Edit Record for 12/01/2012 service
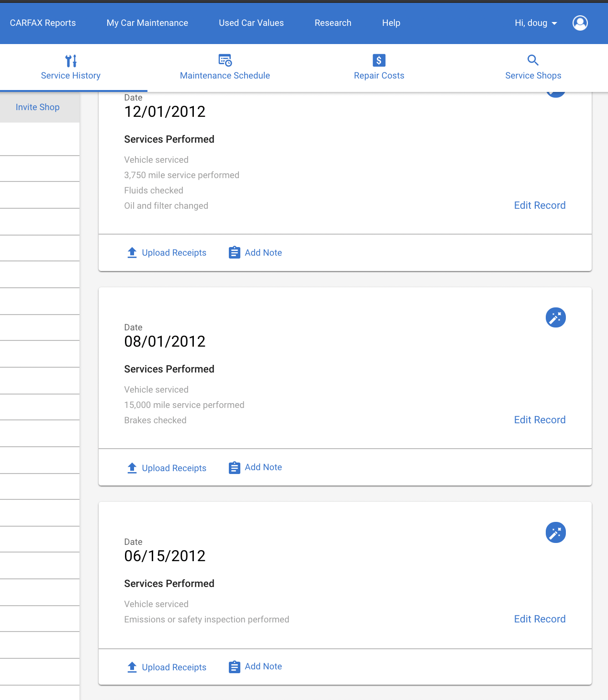This screenshot has width=608, height=700. (540, 205)
